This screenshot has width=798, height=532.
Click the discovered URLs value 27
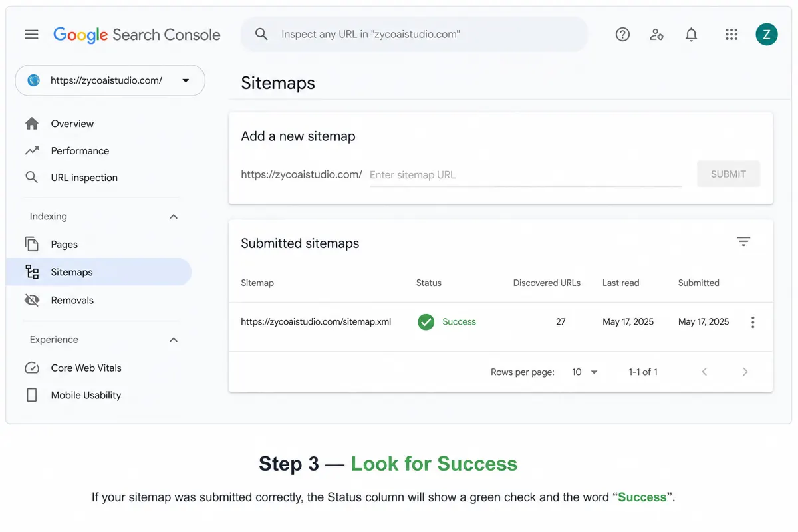[561, 322]
